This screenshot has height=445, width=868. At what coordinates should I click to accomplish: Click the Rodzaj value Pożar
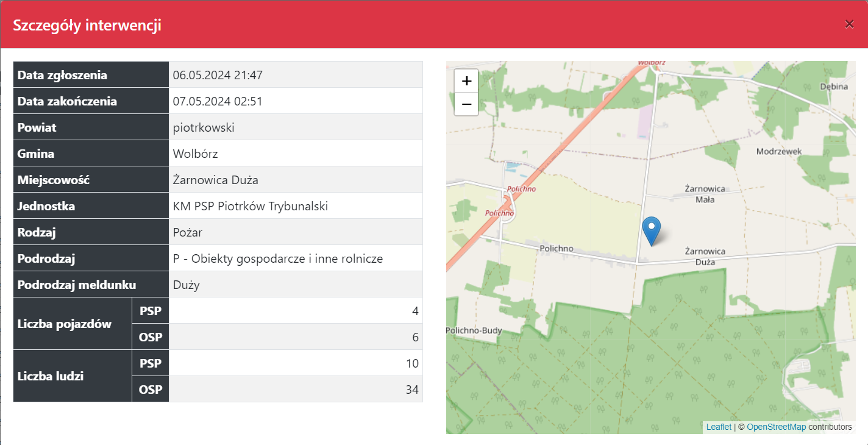pyautogui.click(x=188, y=232)
